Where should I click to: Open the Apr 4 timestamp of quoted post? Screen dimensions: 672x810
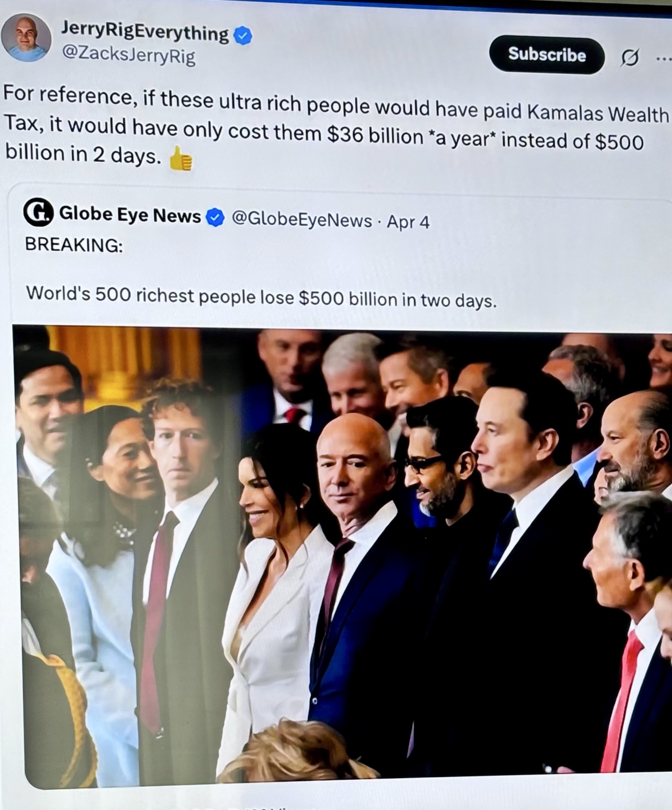pos(408,222)
